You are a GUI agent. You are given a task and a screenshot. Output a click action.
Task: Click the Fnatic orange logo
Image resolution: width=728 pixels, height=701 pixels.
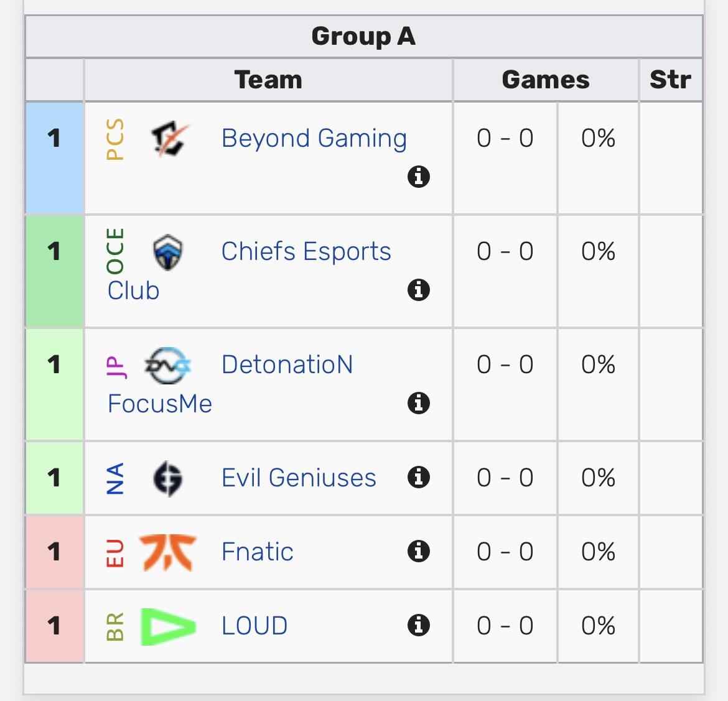[x=168, y=552]
